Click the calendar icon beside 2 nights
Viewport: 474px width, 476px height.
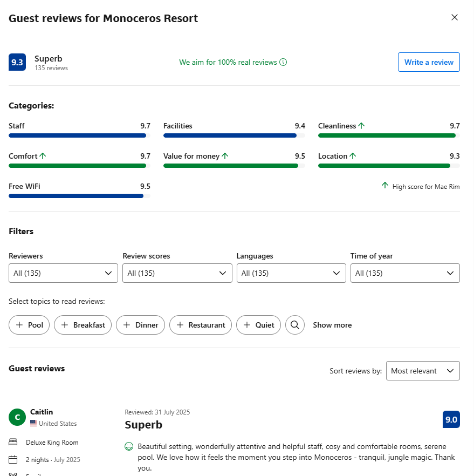(13, 460)
